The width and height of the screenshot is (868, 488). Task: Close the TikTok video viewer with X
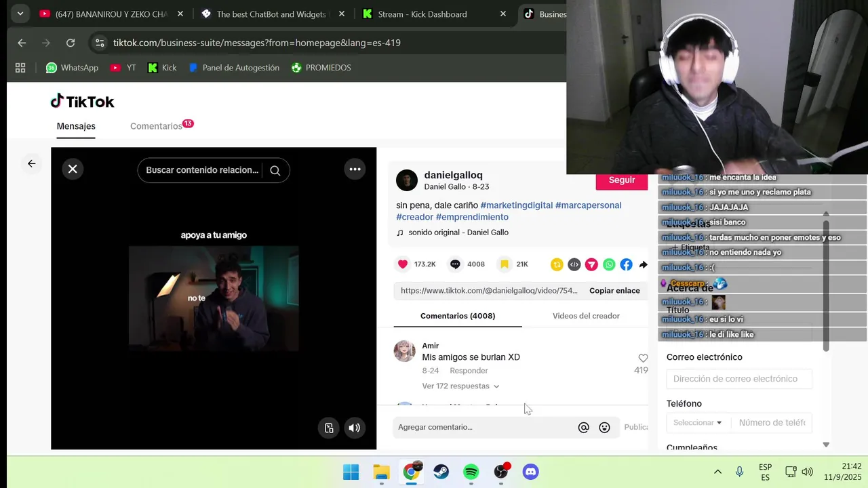(73, 169)
